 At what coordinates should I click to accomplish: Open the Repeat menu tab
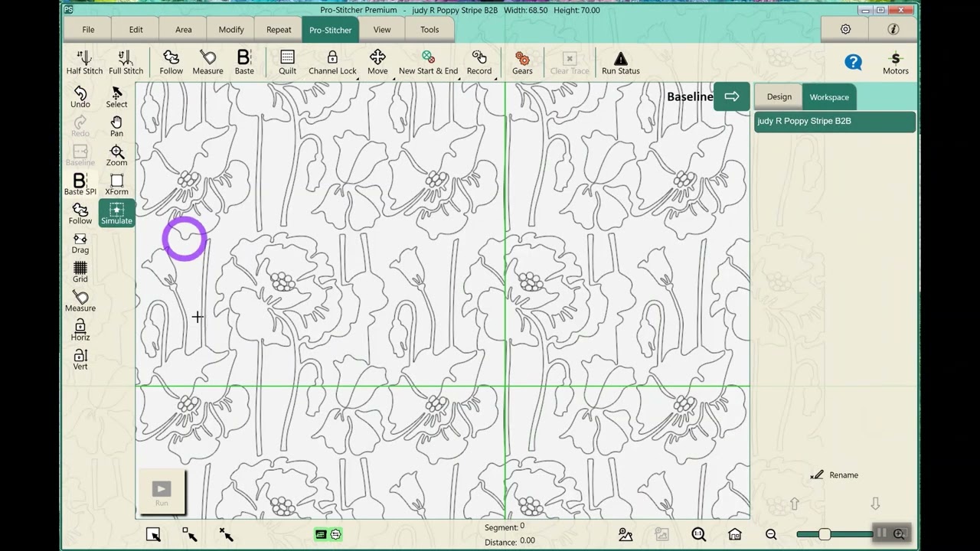pyautogui.click(x=279, y=30)
